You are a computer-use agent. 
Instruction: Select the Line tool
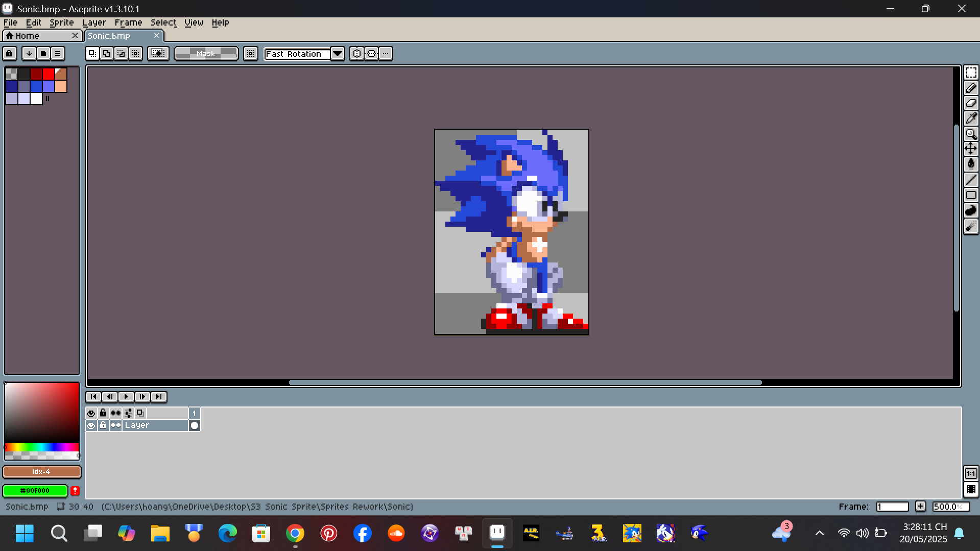coord(971,180)
